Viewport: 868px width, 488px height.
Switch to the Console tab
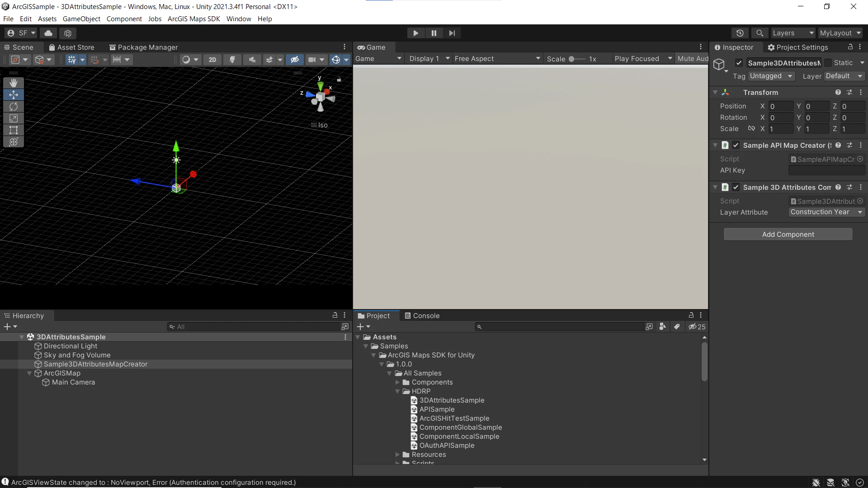point(422,316)
